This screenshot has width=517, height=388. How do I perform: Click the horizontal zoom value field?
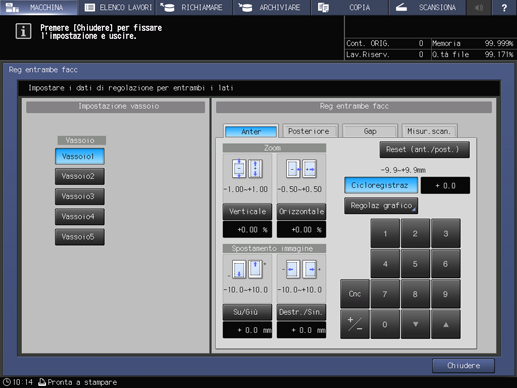click(301, 230)
